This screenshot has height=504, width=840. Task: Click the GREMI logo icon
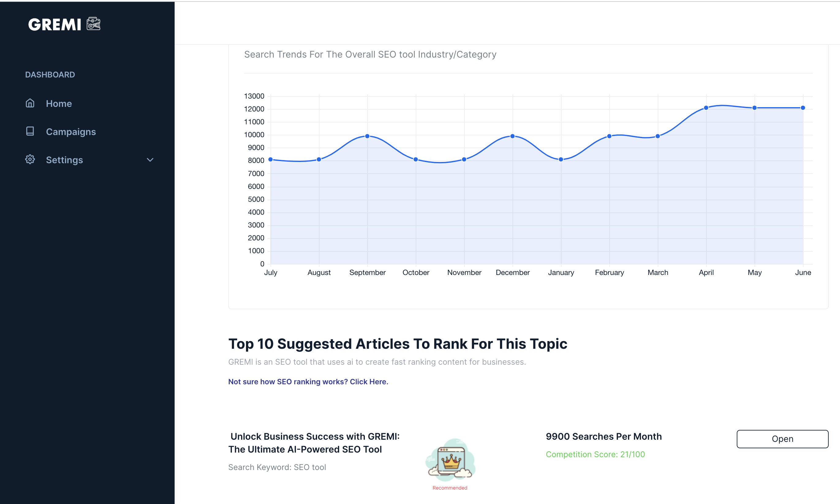[93, 24]
